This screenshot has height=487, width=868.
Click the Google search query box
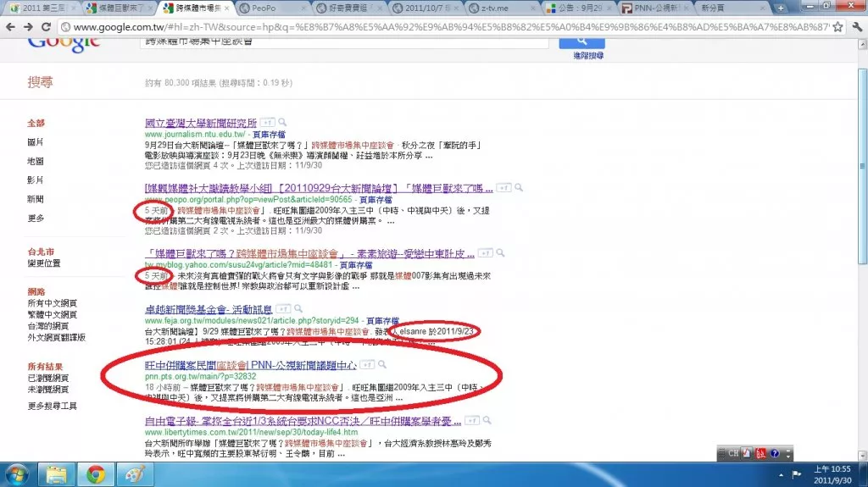pyautogui.click(x=344, y=42)
